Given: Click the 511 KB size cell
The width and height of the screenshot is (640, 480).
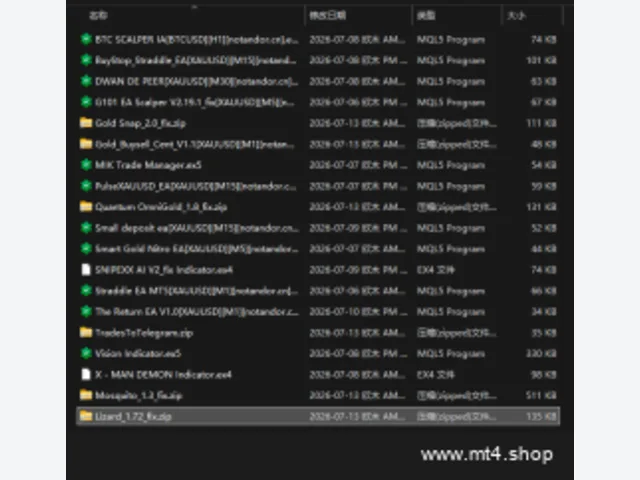Looking at the screenshot, I should coord(541,395).
